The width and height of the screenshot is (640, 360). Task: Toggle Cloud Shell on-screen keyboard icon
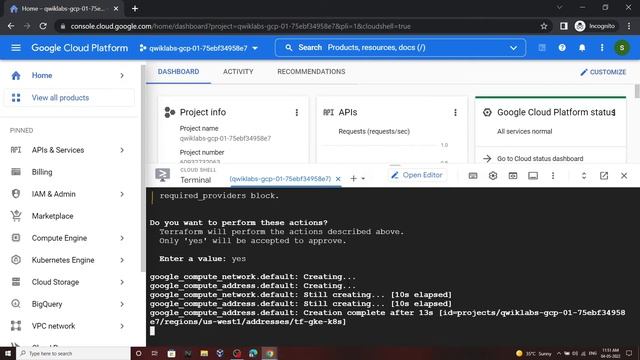(473, 176)
